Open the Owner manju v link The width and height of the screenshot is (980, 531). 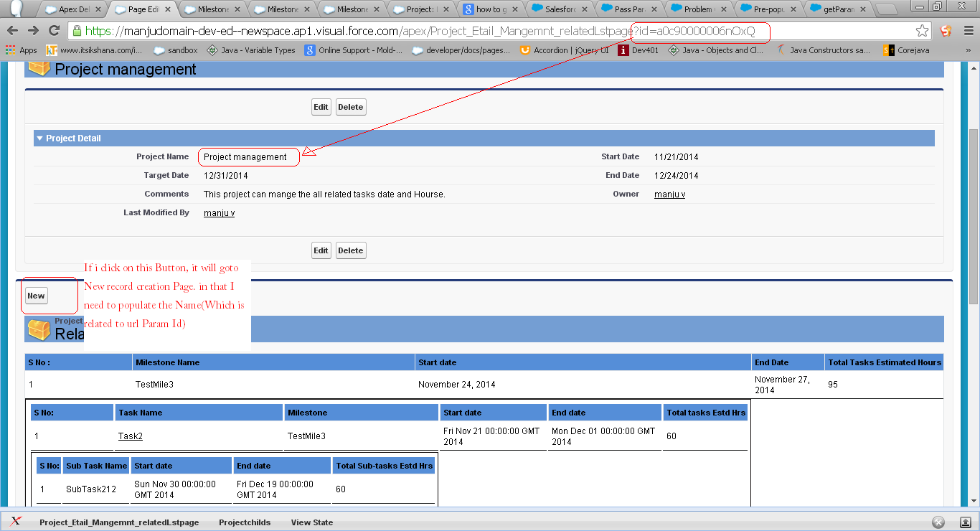[669, 194]
